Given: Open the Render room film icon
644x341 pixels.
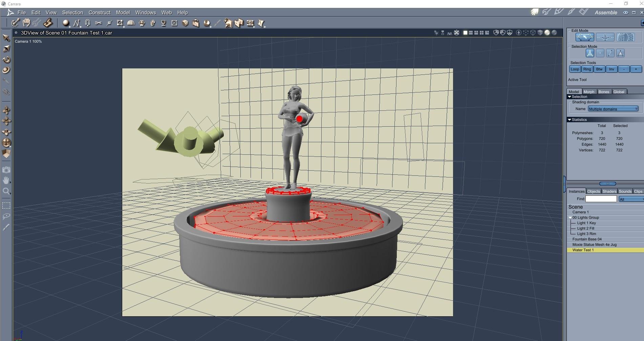Looking at the screenshot, I should (x=583, y=12).
